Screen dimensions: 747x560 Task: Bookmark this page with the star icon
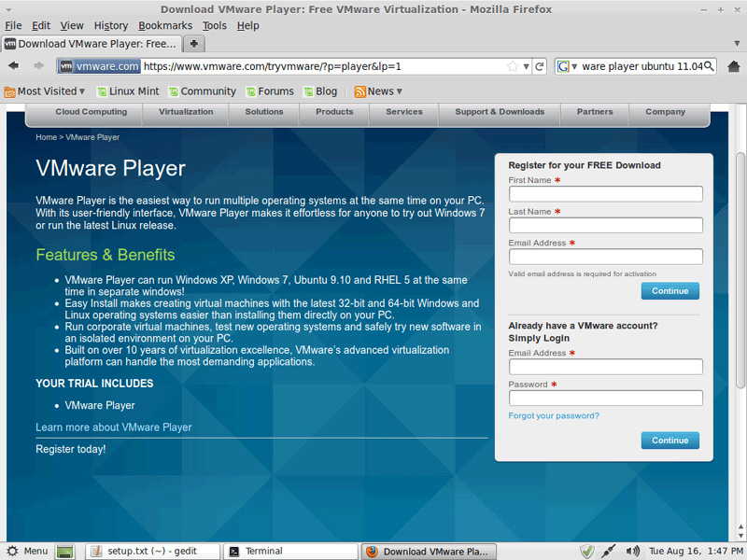513,66
